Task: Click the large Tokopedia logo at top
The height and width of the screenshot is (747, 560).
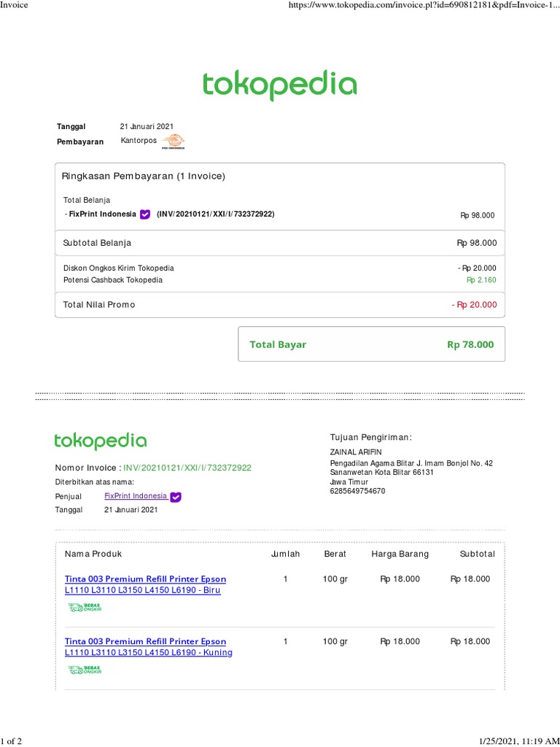Action: click(x=279, y=85)
